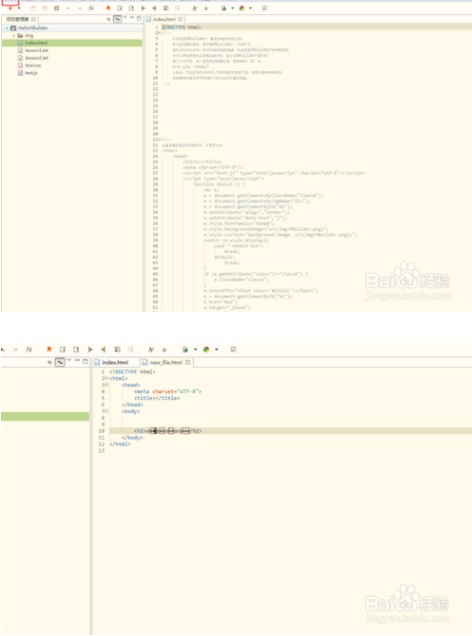
Task: Fold the head tag at line 3 of new_file.html
Action: tap(106, 385)
